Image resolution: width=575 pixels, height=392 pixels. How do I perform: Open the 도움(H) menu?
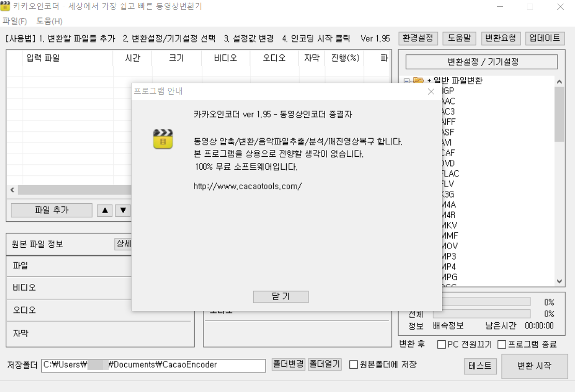click(49, 21)
